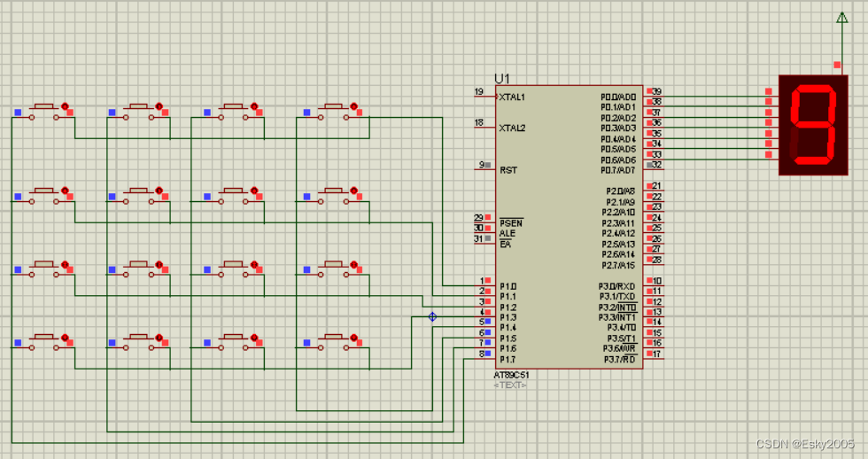This screenshot has height=459, width=868.
Task: Click pin number 39 beside P0.0/AD0
Action: (x=656, y=91)
